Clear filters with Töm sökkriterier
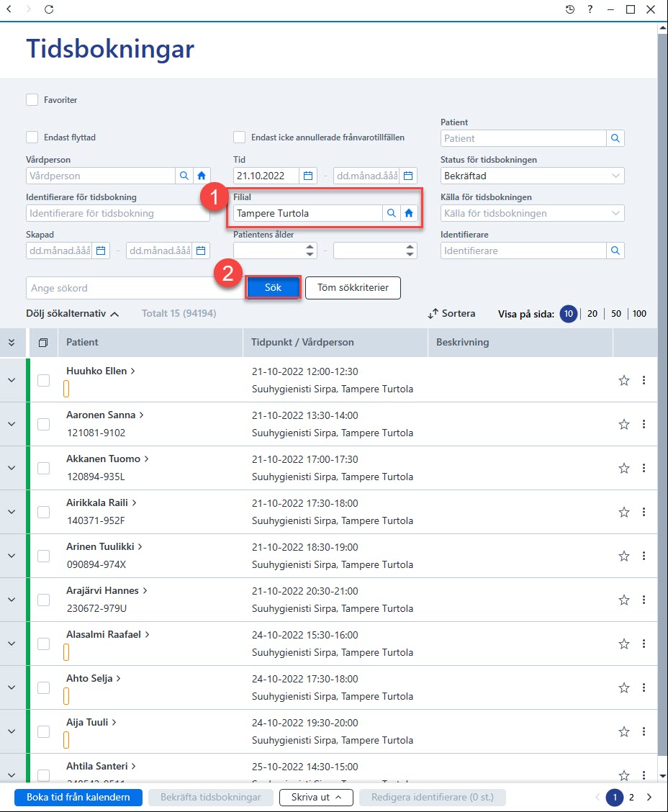This screenshot has width=668, height=812. pos(353,287)
